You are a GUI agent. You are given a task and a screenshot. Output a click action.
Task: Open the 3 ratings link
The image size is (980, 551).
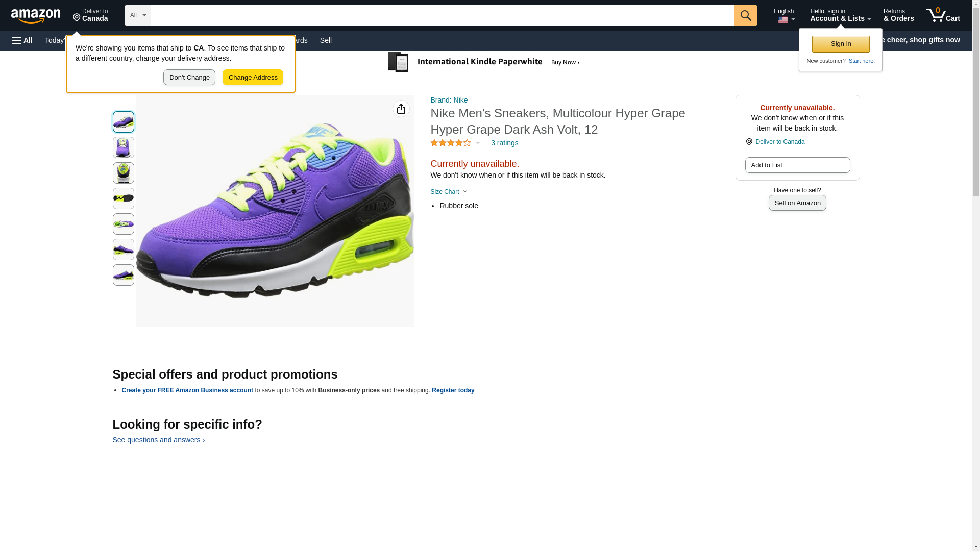point(504,143)
